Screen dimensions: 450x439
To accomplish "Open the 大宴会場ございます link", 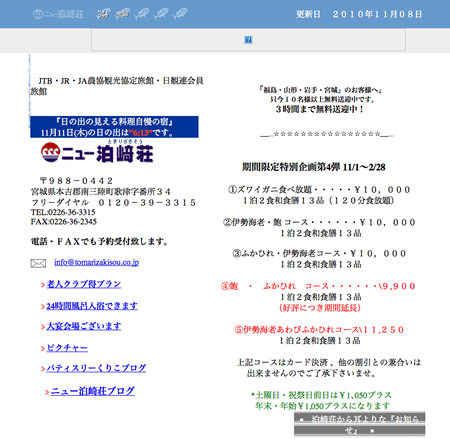I will [x=84, y=326].
